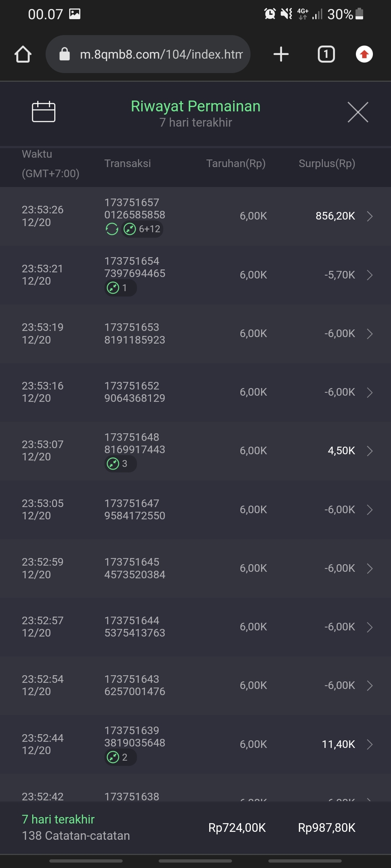391x868 pixels.
Task: Expand the 856,20K surplus record
Action: (x=370, y=216)
